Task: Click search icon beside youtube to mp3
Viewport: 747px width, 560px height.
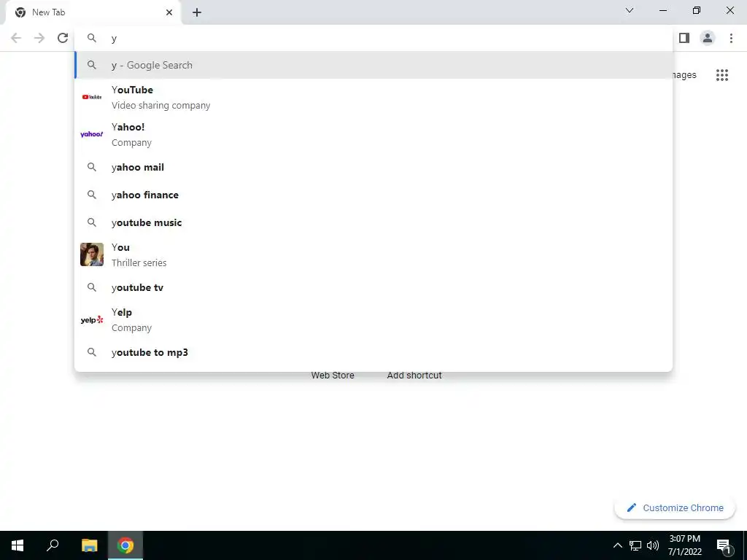Action: tap(92, 352)
